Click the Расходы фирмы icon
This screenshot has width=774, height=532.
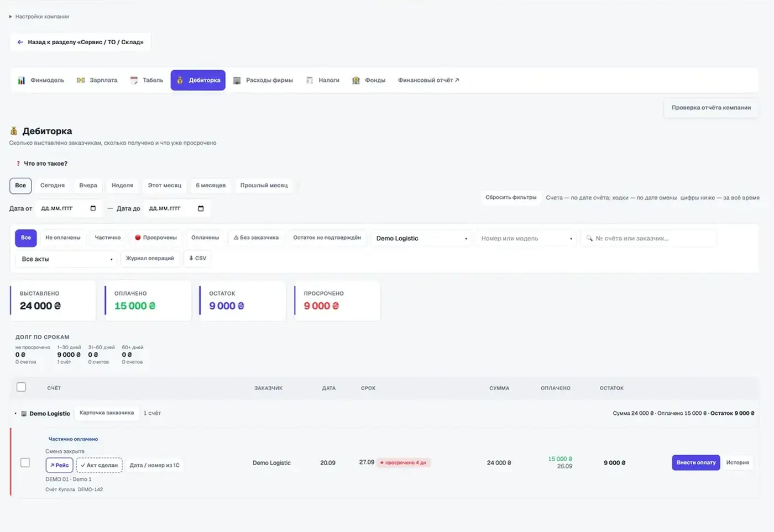pyautogui.click(x=237, y=81)
